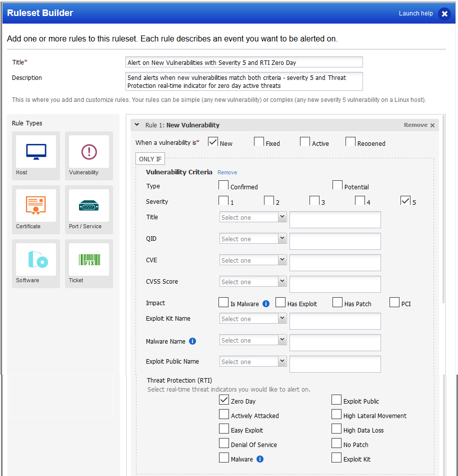Check the Malware threat indicator checkbox

point(224,458)
